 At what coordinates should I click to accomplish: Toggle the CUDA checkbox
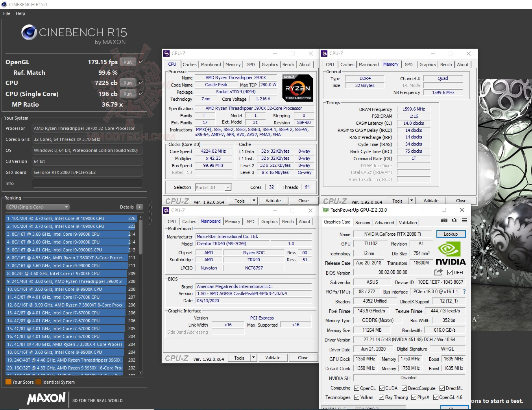click(382, 388)
